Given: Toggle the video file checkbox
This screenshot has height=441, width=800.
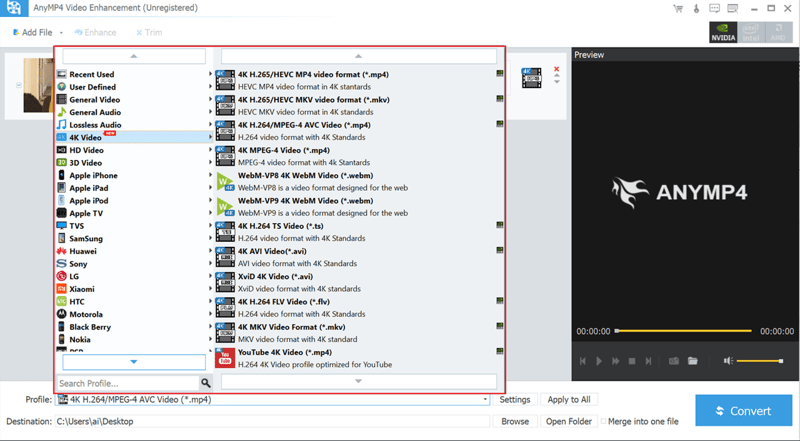Looking at the screenshot, I should coord(19,85).
